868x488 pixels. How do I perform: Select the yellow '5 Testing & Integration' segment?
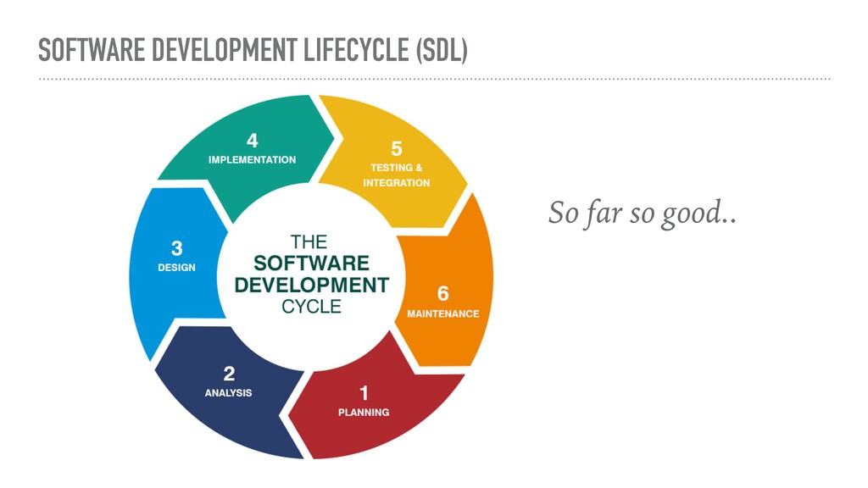pyautogui.click(x=395, y=164)
